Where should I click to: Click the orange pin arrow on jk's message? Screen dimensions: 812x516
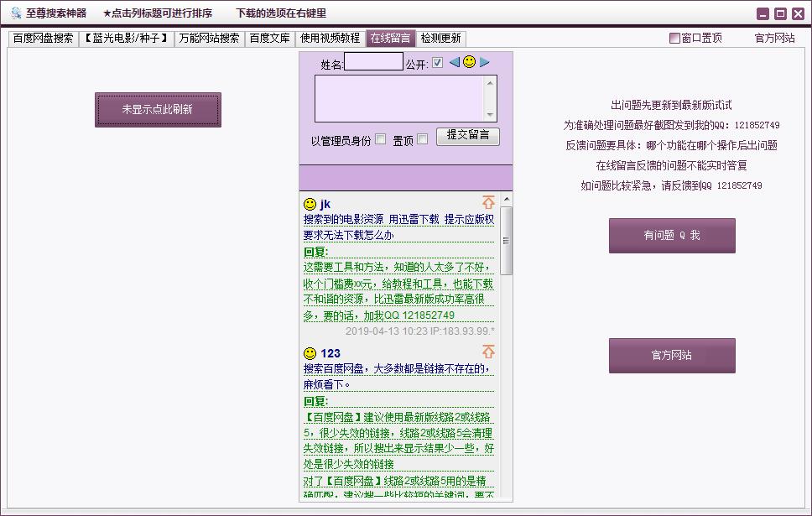(488, 201)
